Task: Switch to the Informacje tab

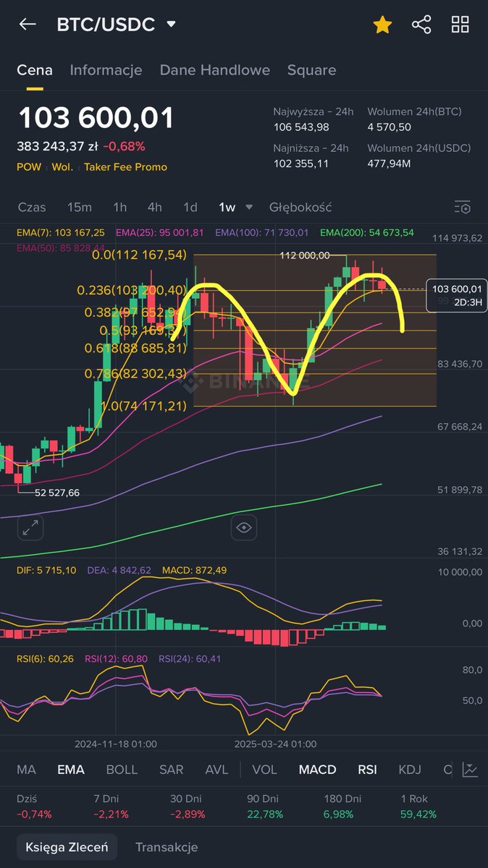Action: (106, 70)
